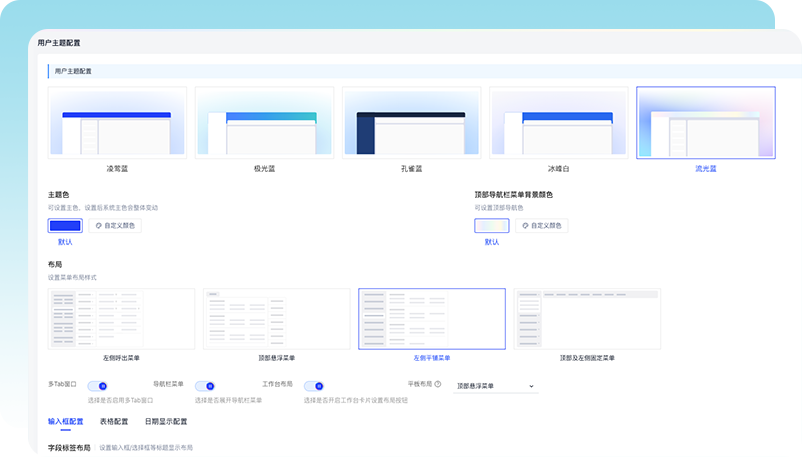Switch to the 输入框配置 tab
Screen dimensions: 802x457
66,421
